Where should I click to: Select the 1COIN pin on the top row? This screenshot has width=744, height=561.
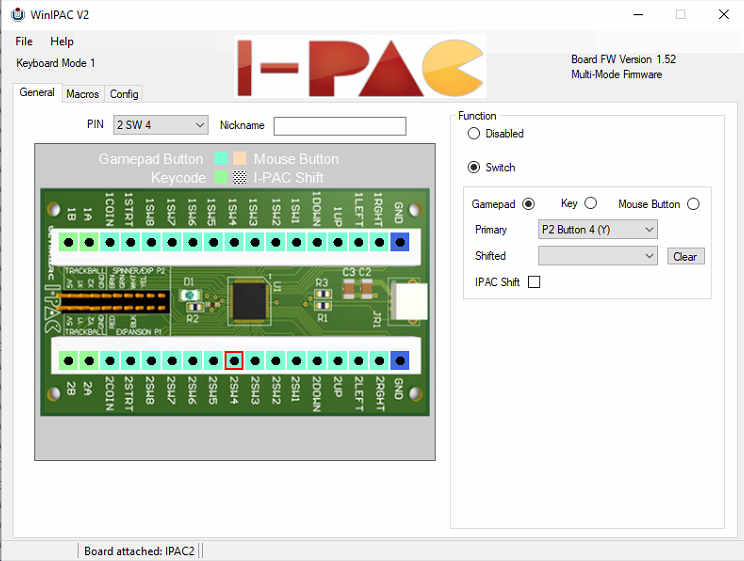pos(110,243)
